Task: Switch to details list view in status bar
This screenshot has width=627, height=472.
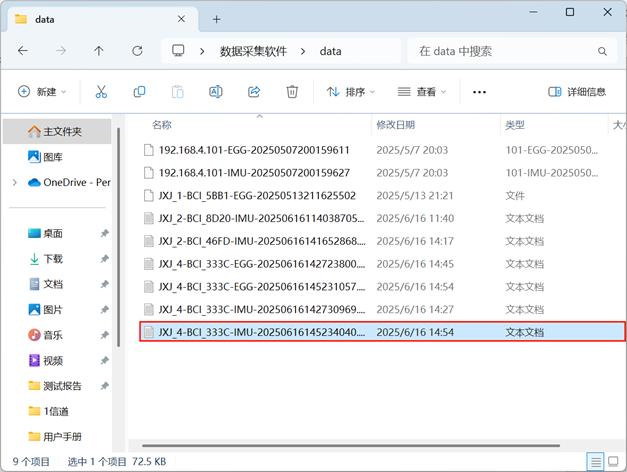Action: click(x=596, y=462)
